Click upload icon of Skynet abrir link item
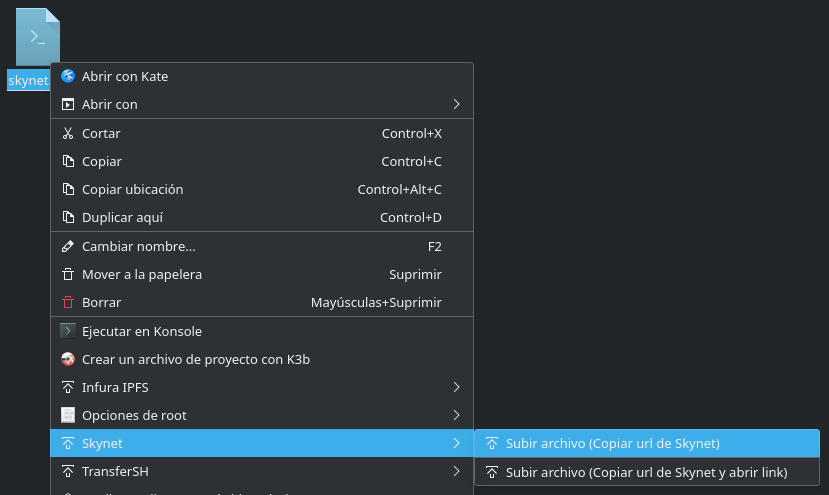Screen dimensions: 829x495 (x=492, y=472)
